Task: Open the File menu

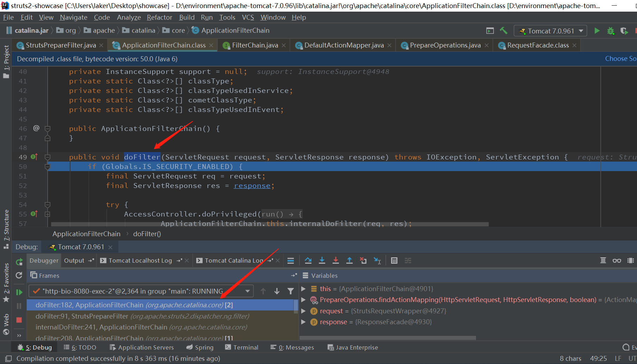Action: (x=8, y=17)
